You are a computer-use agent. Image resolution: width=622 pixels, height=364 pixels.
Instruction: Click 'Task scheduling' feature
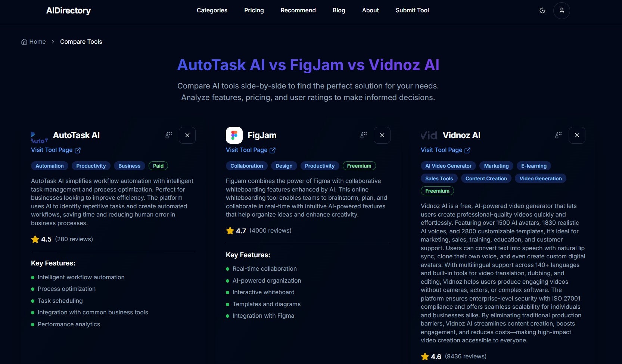60,301
